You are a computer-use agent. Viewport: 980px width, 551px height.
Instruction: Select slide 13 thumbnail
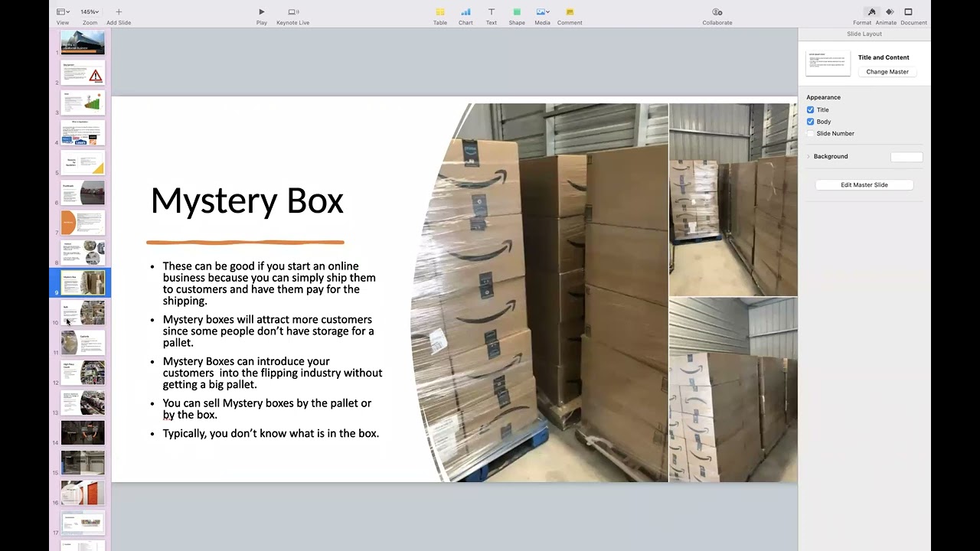83,403
